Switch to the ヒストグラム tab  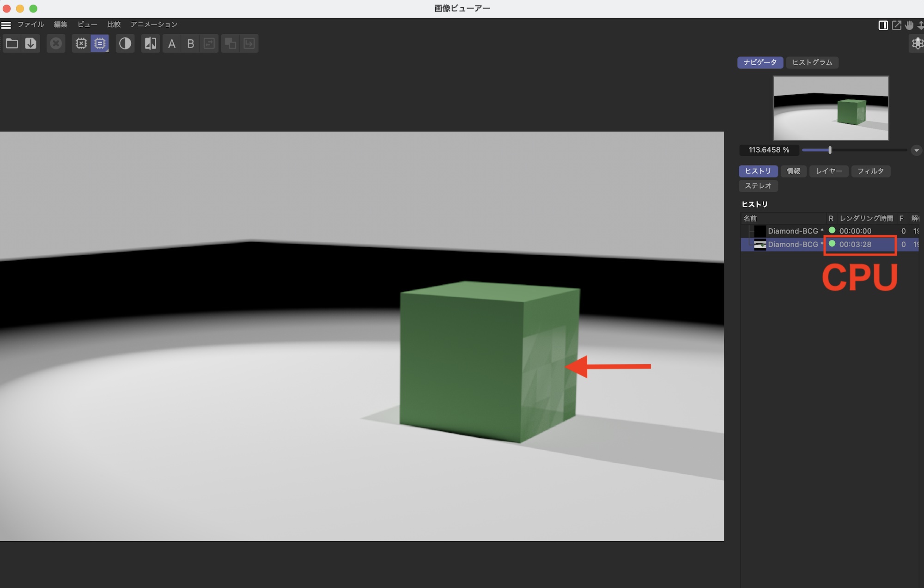812,62
